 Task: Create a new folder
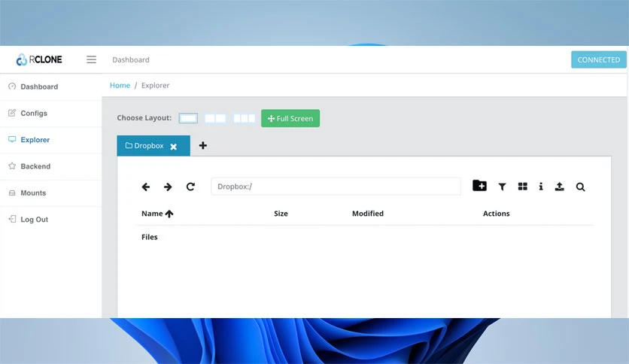pyautogui.click(x=479, y=186)
